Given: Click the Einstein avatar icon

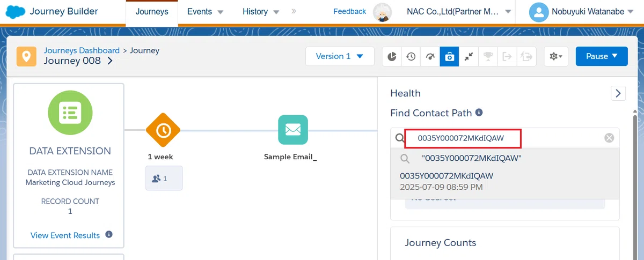Looking at the screenshot, I should tap(382, 12).
